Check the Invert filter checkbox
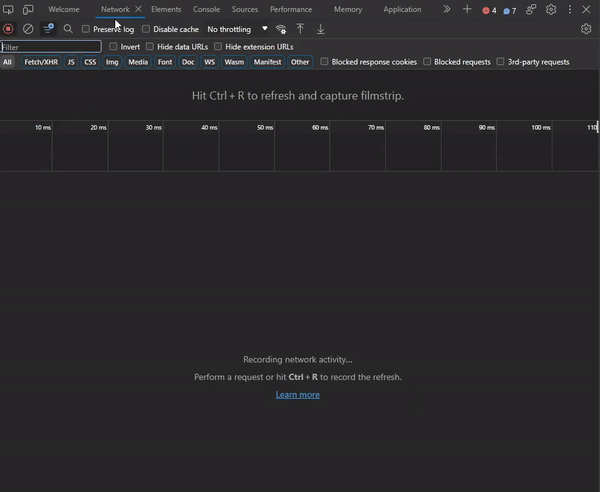600x492 pixels. click(x=113, y=46)
